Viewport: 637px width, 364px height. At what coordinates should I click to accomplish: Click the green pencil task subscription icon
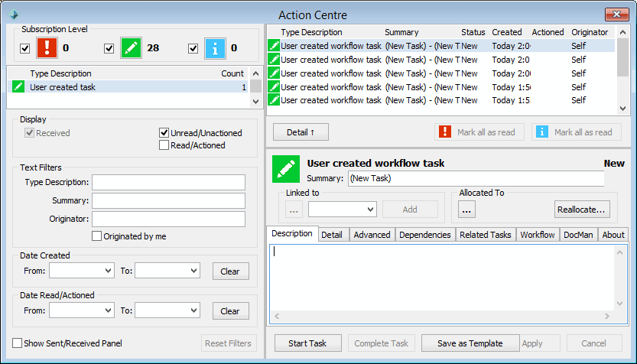pyautogui.click(x=131, y=48)
